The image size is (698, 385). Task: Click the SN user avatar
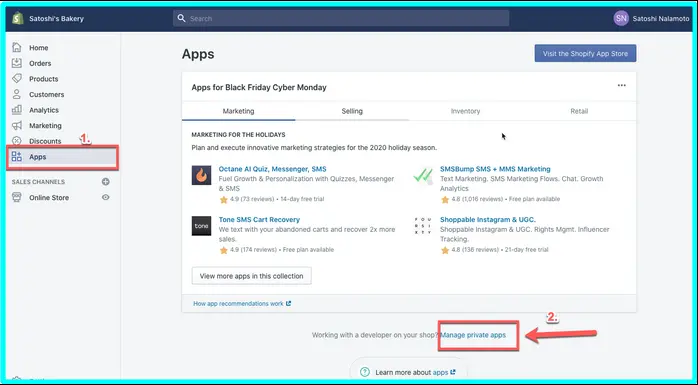point(621,18)
